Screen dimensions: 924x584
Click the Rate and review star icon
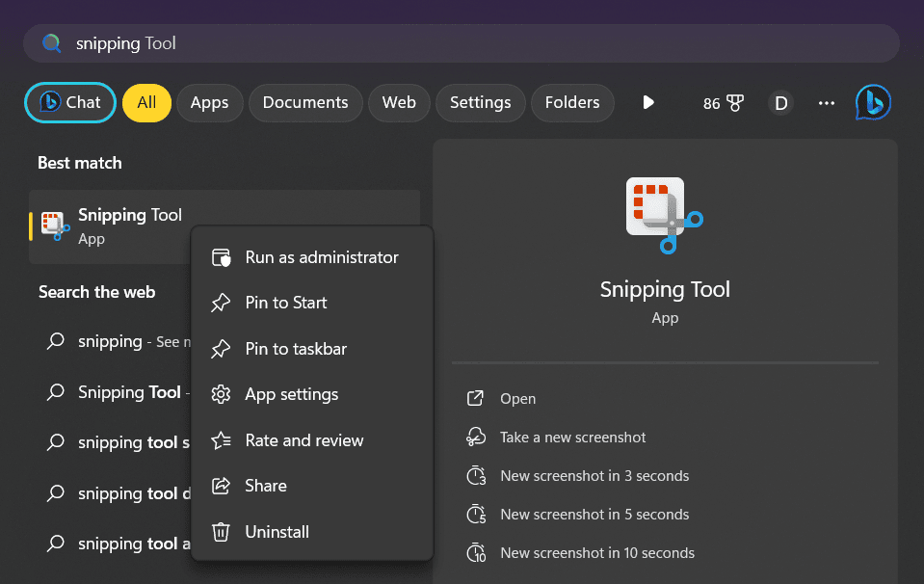[x=222, y=440]
